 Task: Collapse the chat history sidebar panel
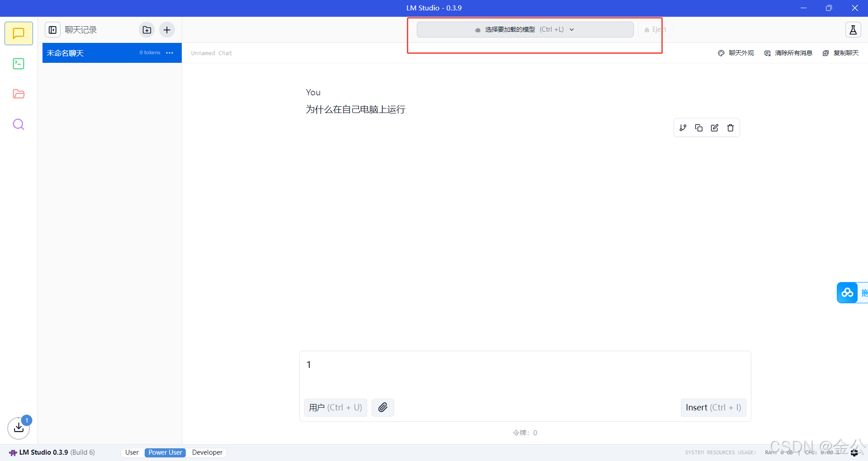point(53,30)
